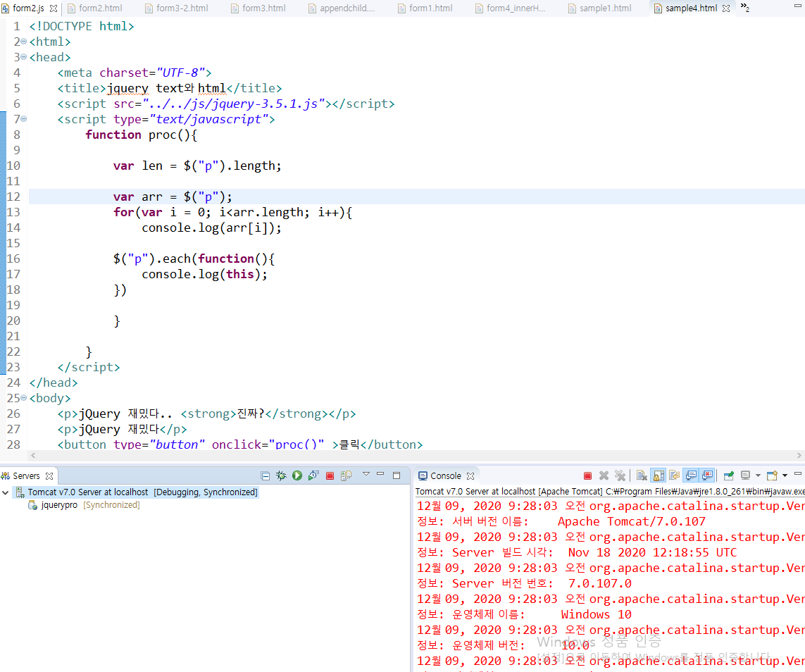Viewport: 805px width, 672px height.
Task: Collapse the html element fold on line 2
Action: [24, 41]
